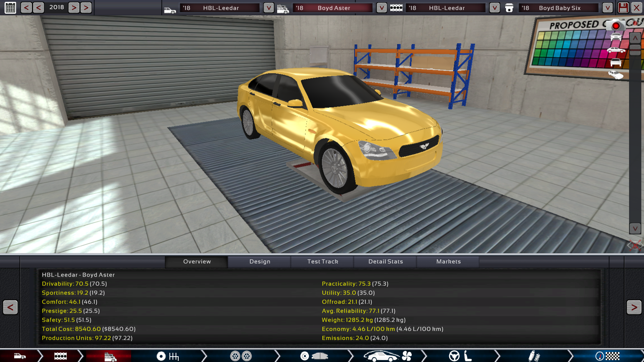644x362 pixels.
Task: Open the Boyd Aster trim dropdown
Action: click(x=381, y=8)
